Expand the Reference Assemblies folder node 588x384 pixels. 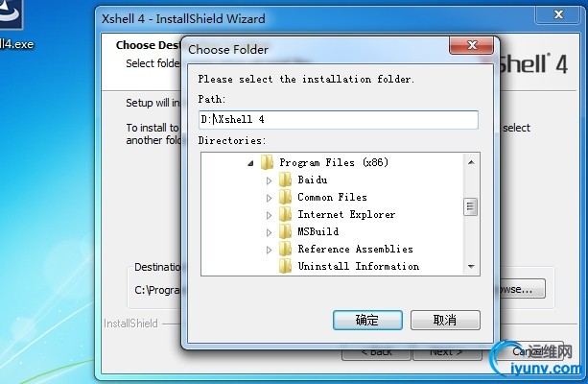[x=269, y=250]
